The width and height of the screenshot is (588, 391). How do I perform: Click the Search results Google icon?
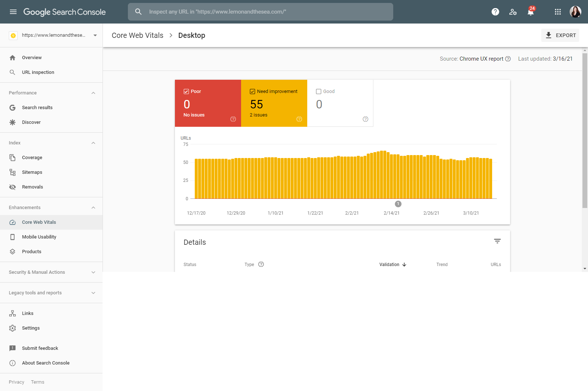[12, 108]
